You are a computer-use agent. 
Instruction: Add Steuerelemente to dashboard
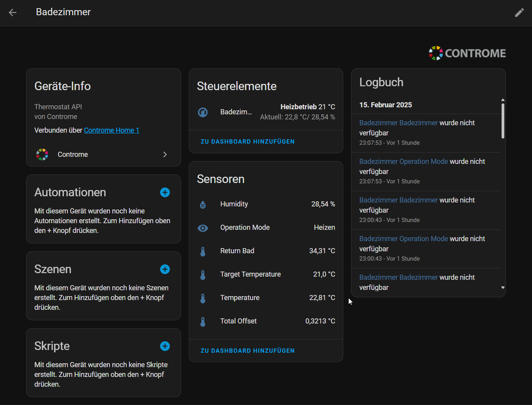(247, 142)
